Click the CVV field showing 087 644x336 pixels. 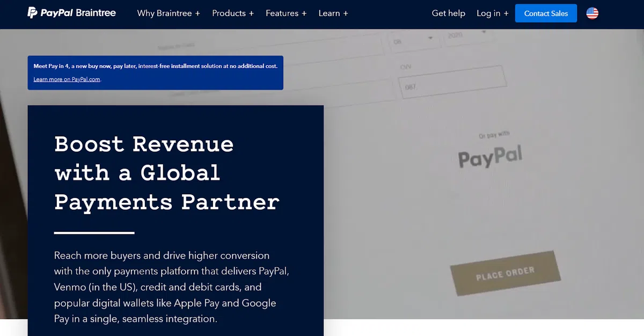tap(452, 84)
